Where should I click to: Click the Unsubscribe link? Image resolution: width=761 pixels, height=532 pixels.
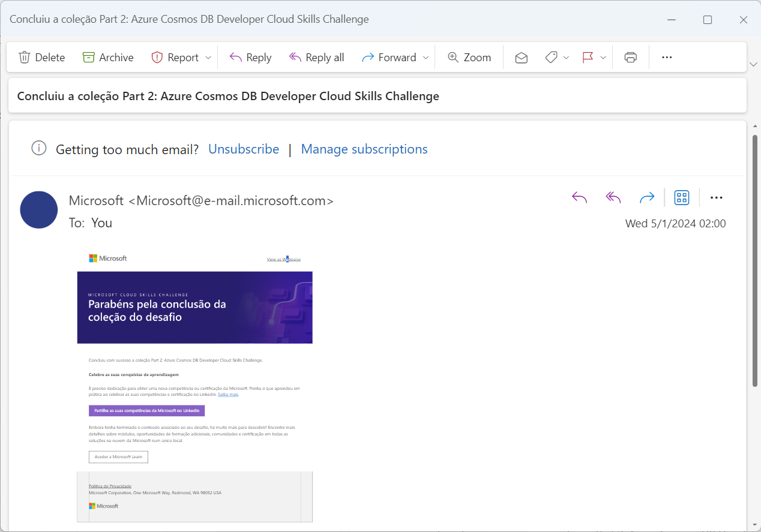244,149
